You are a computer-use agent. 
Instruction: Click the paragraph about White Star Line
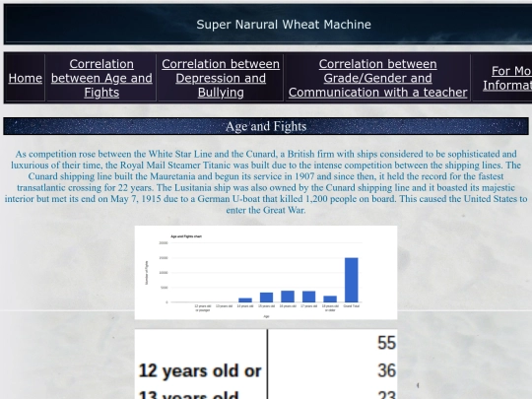point(266,182)
